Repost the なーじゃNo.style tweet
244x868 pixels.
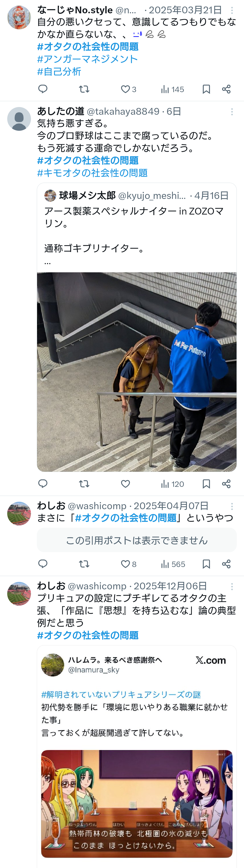[84, 89]
